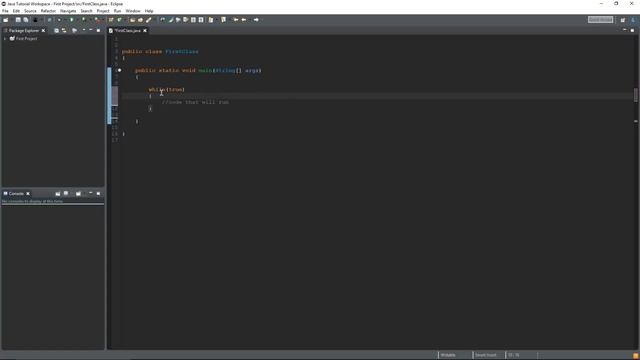Maximize the Console view
Image resolution: width=640 pixels, height=360 pixels.
(x=98, y=193)
